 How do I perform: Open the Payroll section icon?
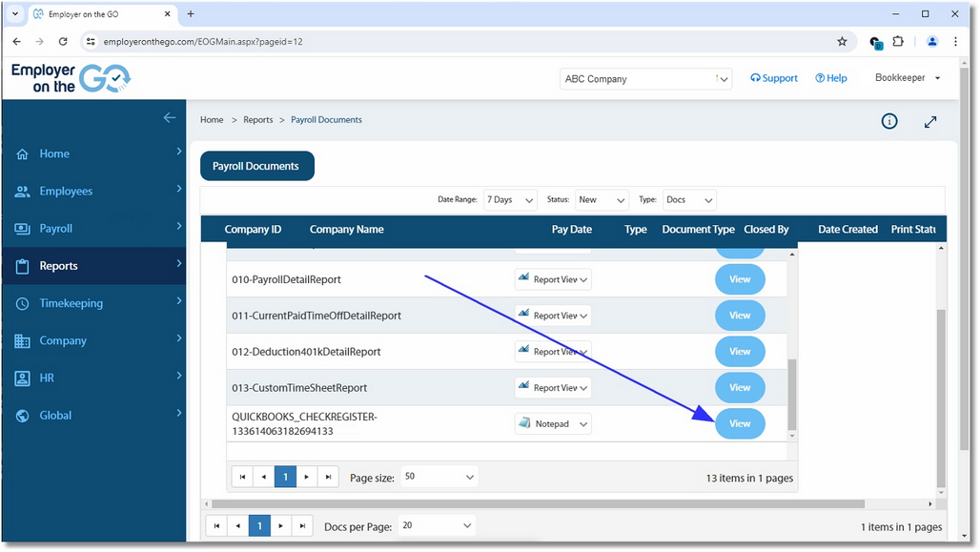[23, 228]
